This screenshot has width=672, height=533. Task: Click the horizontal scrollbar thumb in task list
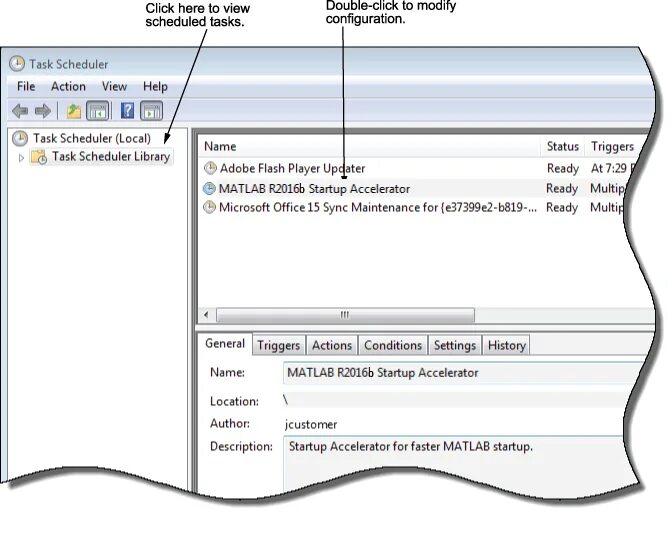tap(345, 315)
